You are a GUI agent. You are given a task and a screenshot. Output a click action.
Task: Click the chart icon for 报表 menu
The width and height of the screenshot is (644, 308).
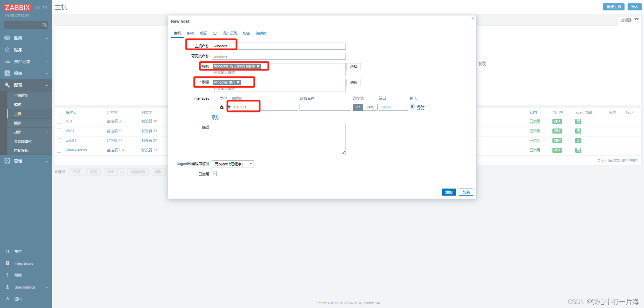click(7, 73)
